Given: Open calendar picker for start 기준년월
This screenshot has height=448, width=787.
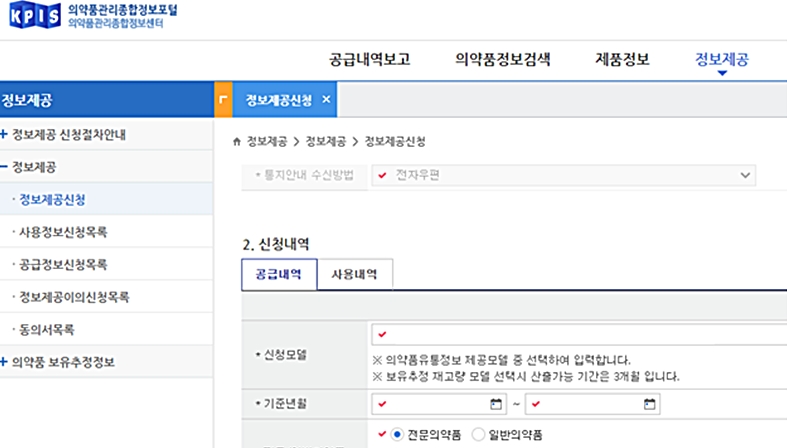Looking at the screenshot, I should point(496,404).
